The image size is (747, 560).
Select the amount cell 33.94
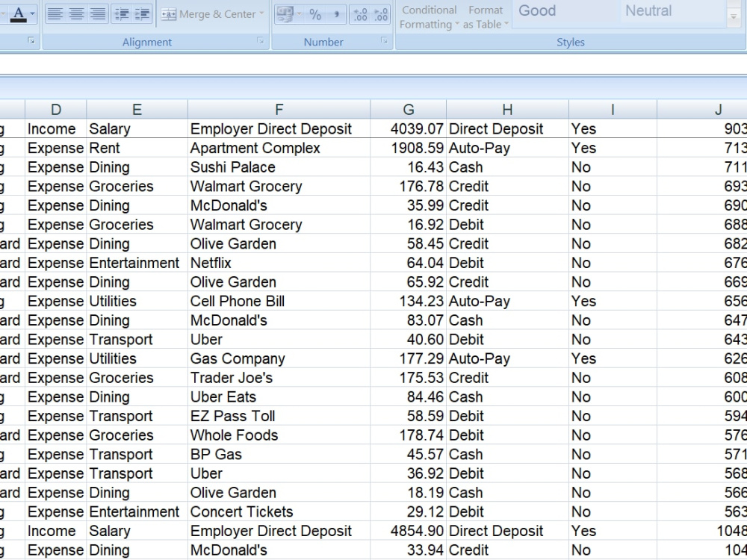pos(409,550)
